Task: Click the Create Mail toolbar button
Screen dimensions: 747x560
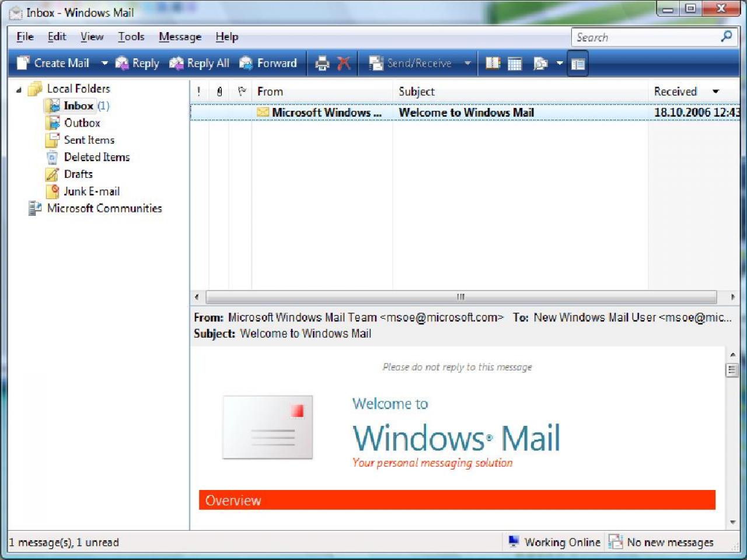Action: click(x=53, y=63)
